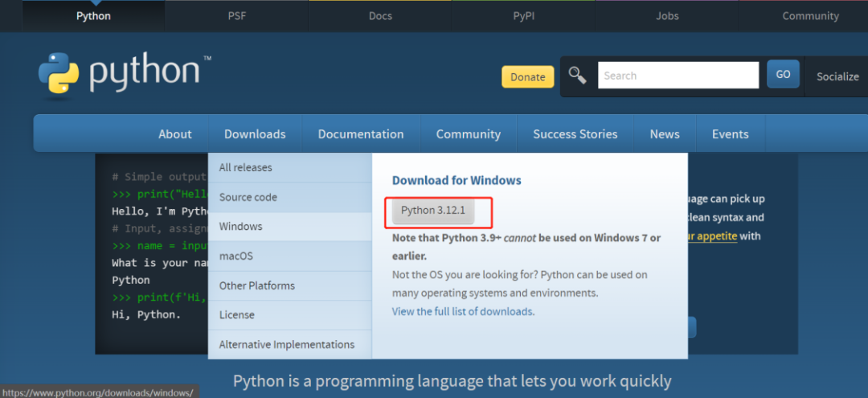
Task: Click License in the Downloads menu
Action: point(236,314)
